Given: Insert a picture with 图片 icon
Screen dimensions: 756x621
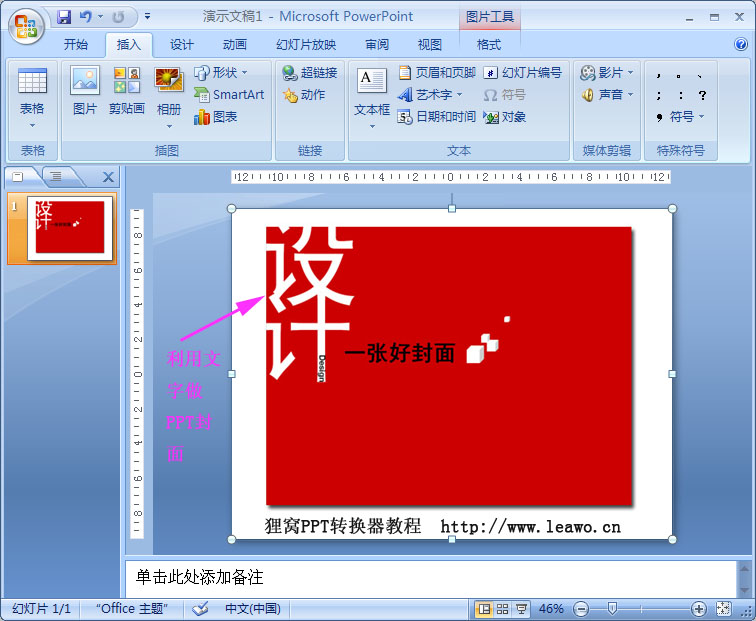Looking at the screenshot, I should coord(85,91).
